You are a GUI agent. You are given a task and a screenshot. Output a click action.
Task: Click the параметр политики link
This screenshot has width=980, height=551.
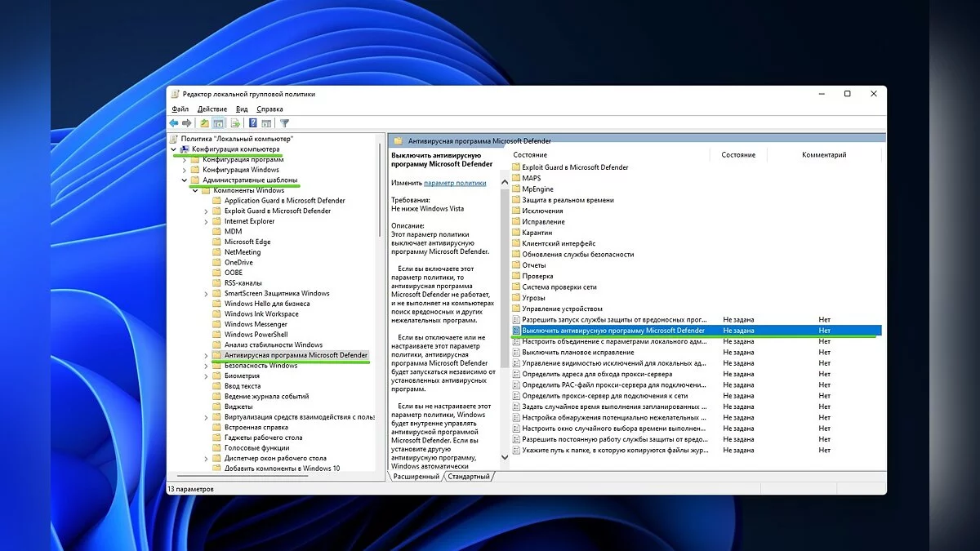pyautogui.click(x=455, y=183)
